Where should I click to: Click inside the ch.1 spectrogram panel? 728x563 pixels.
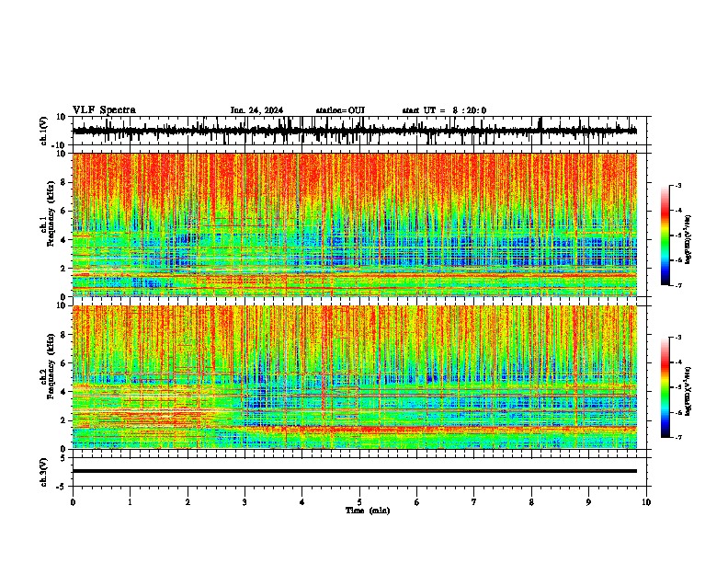[354, 224]
